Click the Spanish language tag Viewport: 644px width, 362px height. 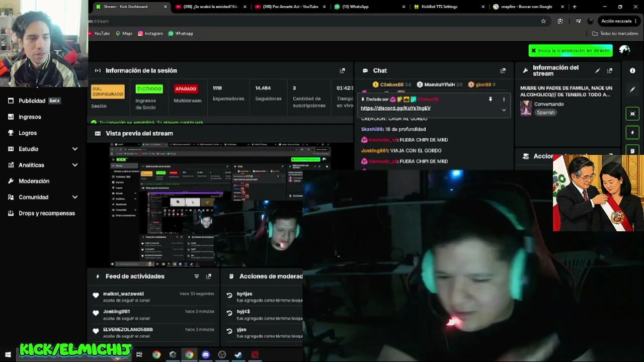pos(545,113)
